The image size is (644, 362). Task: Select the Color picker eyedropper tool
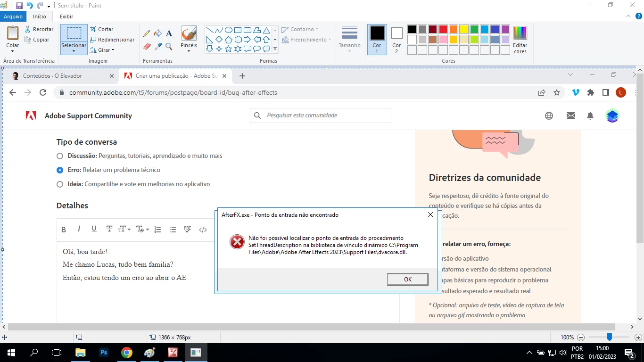(158, 47)
